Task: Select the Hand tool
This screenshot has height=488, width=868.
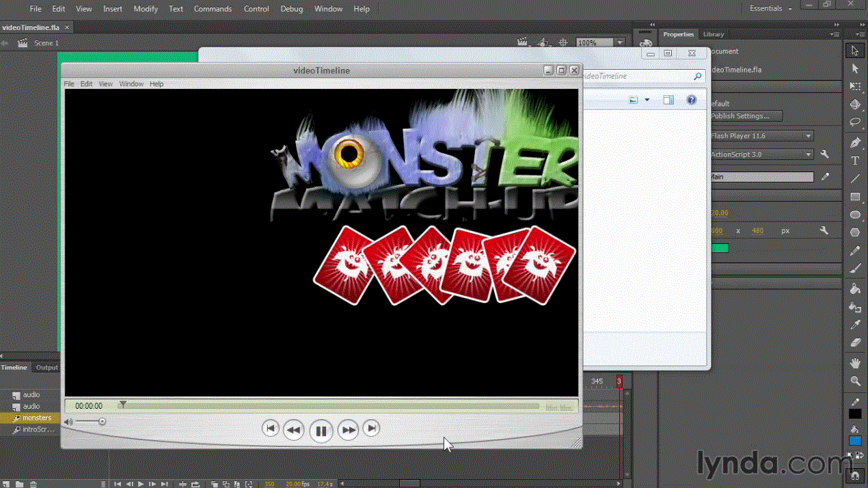Action: 855,363
